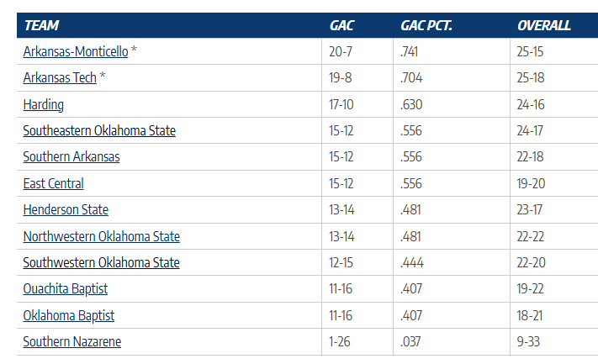
Task: Select Southern Nazarene team link
Action: pos(72,341)
